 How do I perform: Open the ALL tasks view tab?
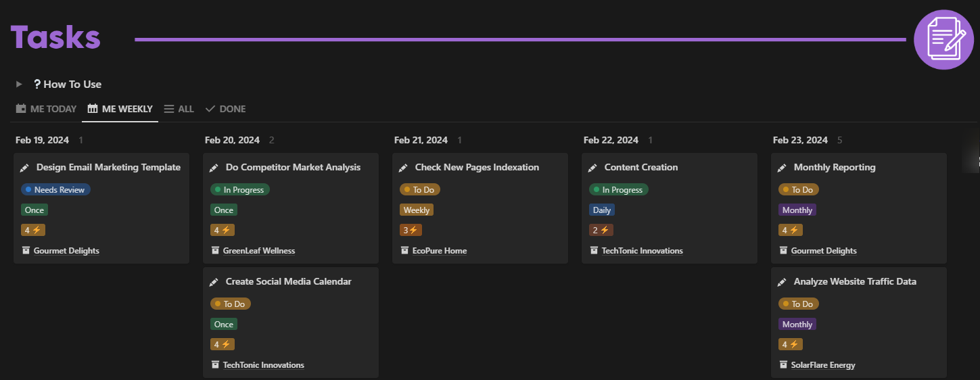pyautogui.click(x=179, y=109)
